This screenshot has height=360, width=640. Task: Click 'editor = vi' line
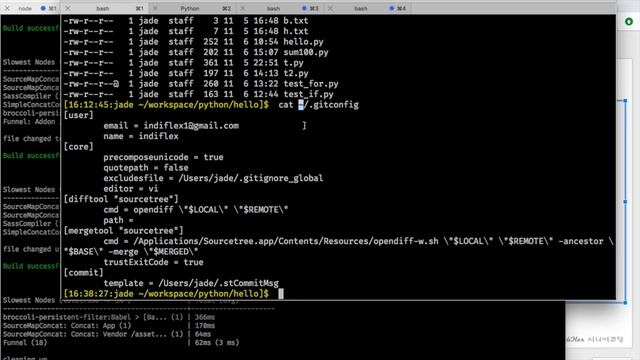[131, 189]
